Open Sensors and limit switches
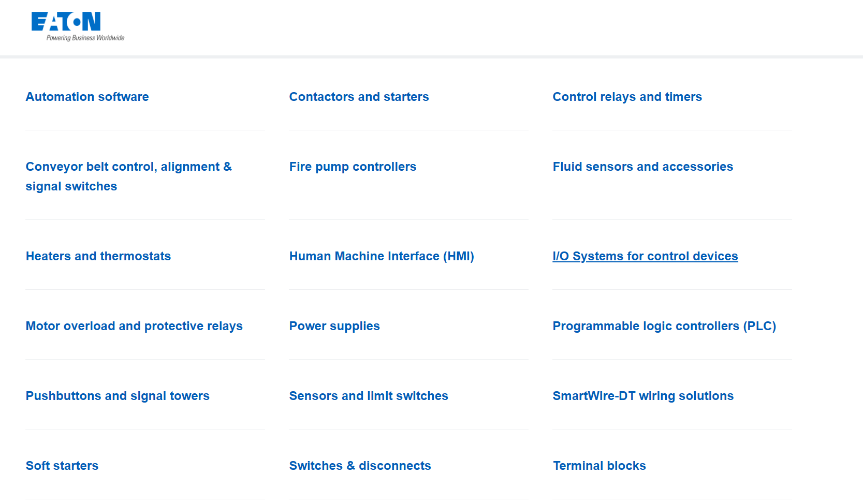 [369, 396]
